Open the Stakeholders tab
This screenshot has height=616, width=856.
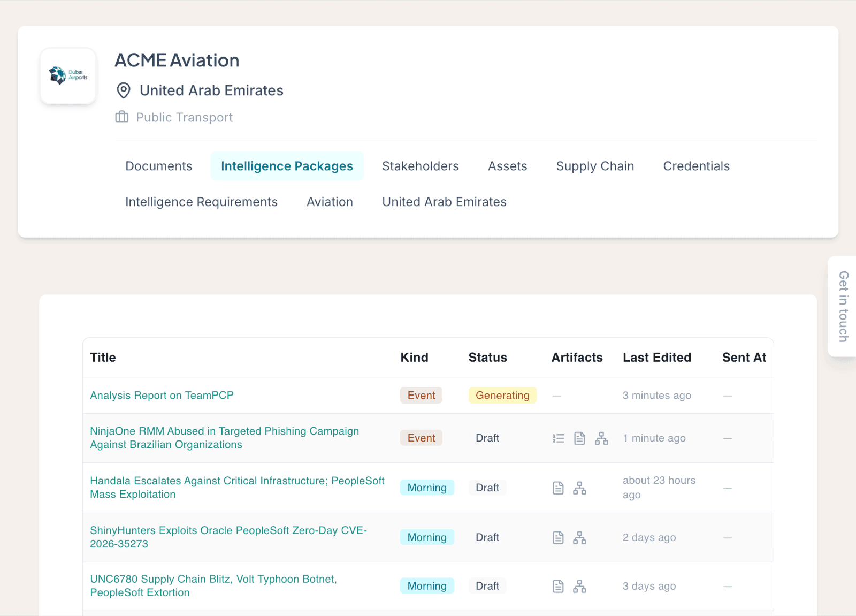(x=421, y=166)
